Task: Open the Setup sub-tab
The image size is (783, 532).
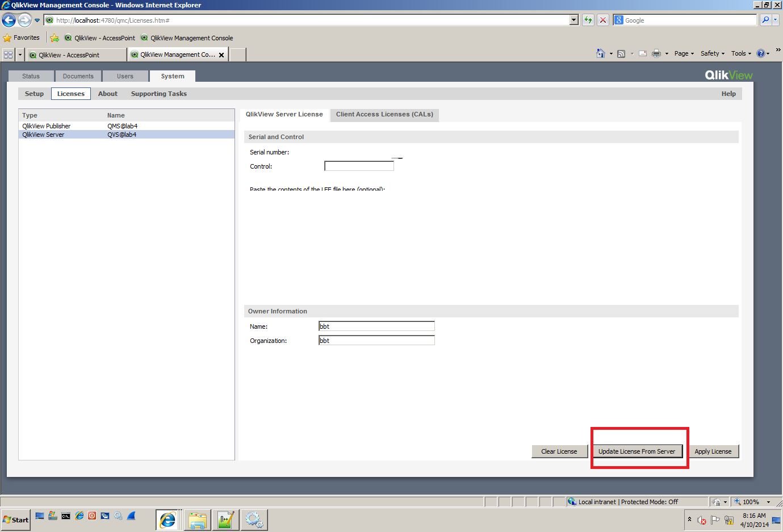Action: (34, 94)
